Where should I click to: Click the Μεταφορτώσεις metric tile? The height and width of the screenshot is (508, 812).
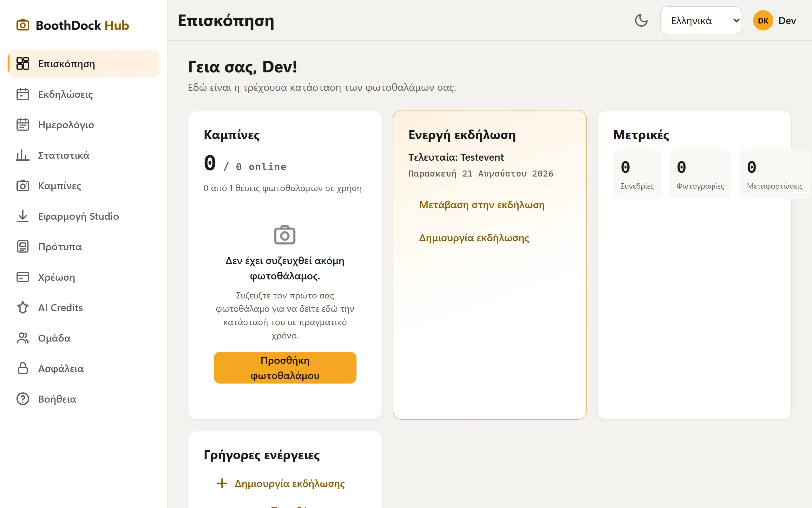775,174
